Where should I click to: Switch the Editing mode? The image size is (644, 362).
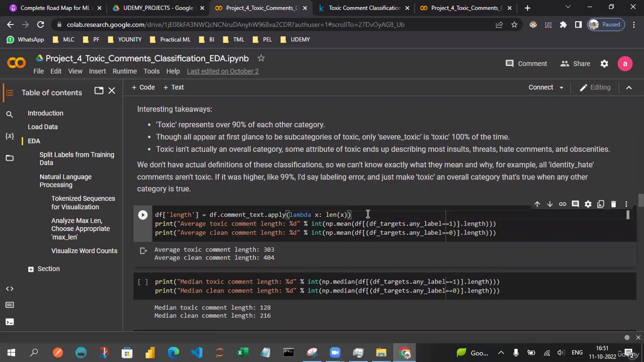pyautogui.click(x=595, y=87)
